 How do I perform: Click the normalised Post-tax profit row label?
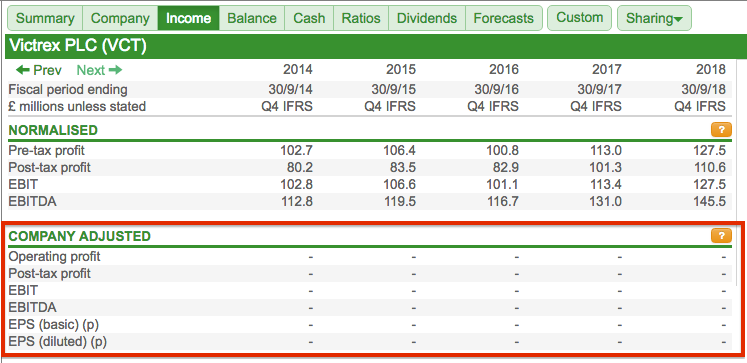point(50,168)
